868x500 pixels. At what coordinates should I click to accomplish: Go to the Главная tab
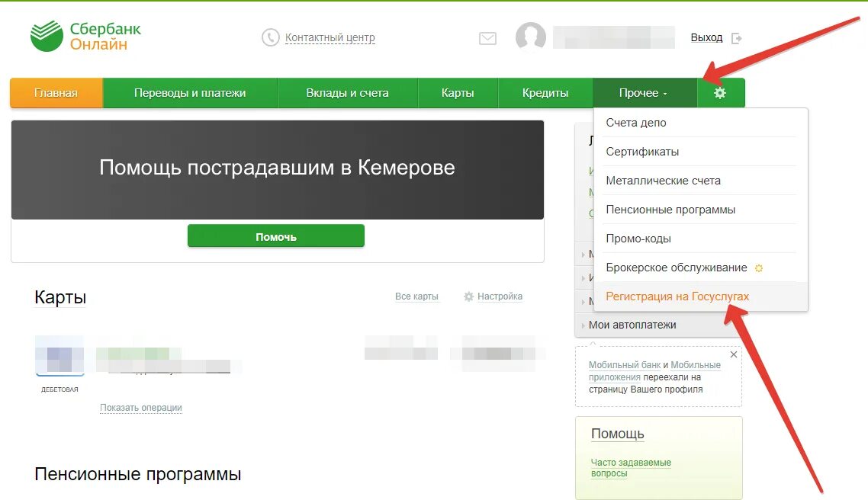pos(56,93)
